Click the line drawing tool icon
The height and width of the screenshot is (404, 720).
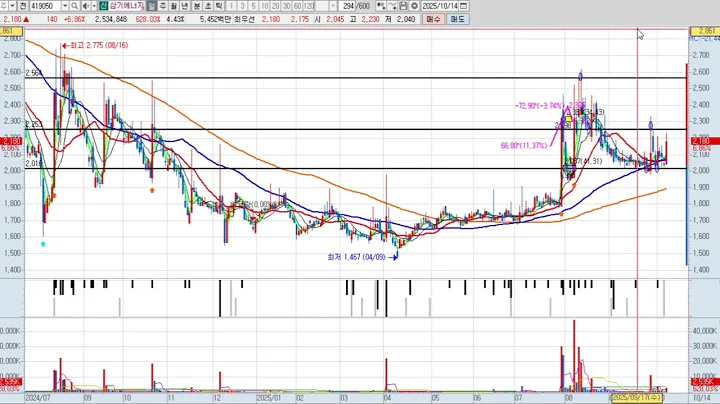[392, 6]
